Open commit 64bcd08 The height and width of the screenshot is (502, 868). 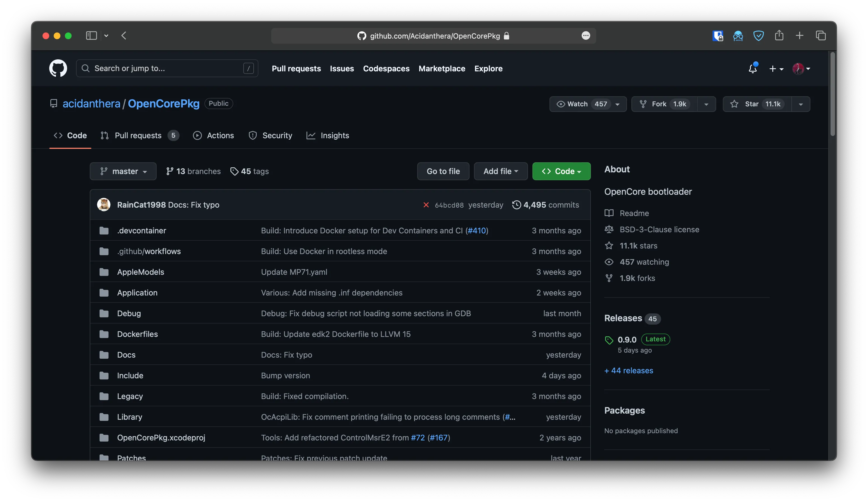click(x=449, y=205)
